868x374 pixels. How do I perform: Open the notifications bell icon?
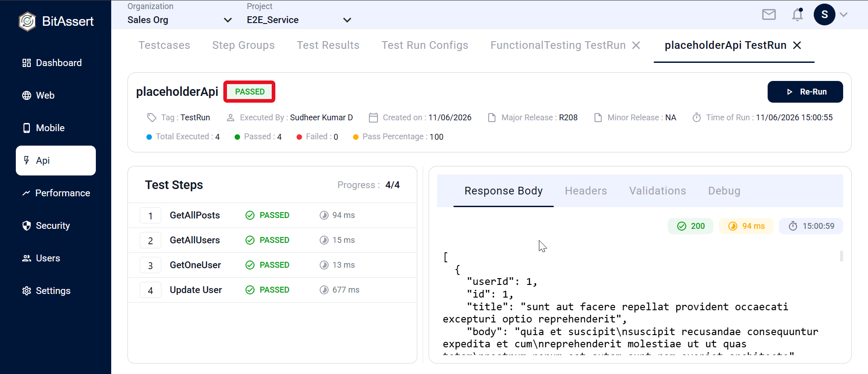[797, 14]
